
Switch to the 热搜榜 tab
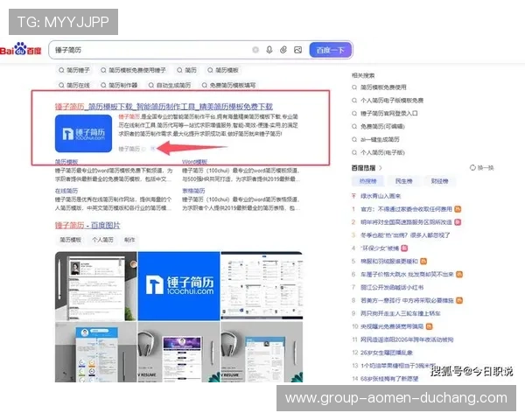(x=367, y=181)
